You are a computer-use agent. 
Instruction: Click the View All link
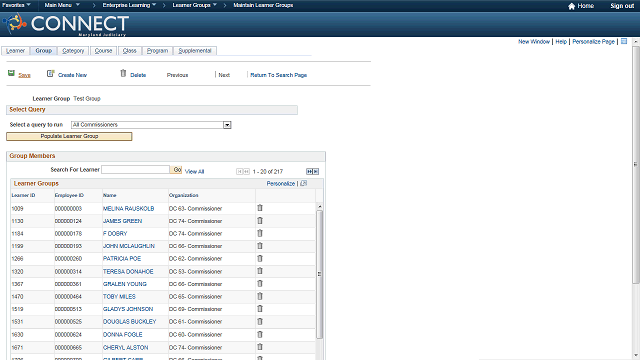(x=194, y=172)
